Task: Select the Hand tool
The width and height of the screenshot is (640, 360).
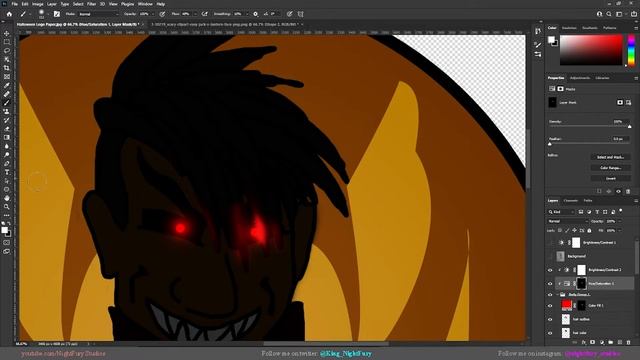Action: [7, 198]
